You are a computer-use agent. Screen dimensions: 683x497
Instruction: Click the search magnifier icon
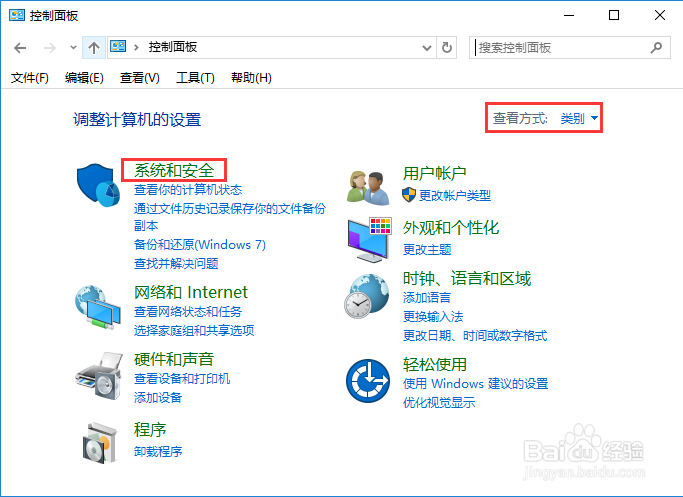click(x=656, y=47)
